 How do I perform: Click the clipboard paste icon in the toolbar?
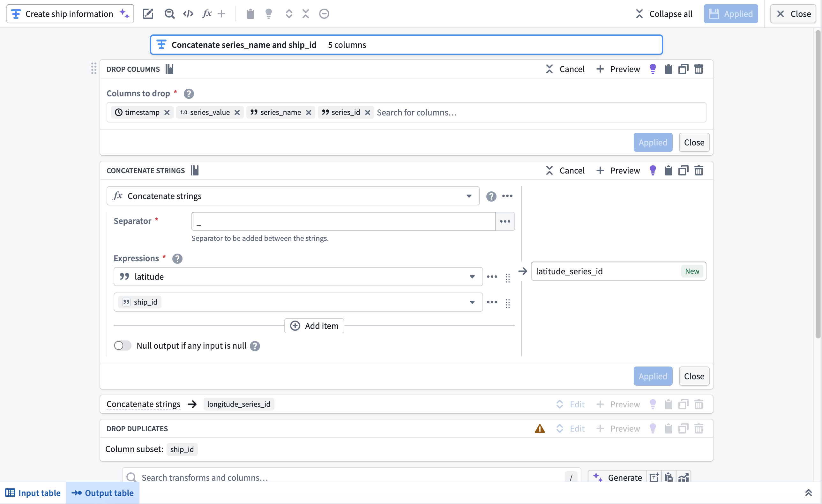pos(250,14)
